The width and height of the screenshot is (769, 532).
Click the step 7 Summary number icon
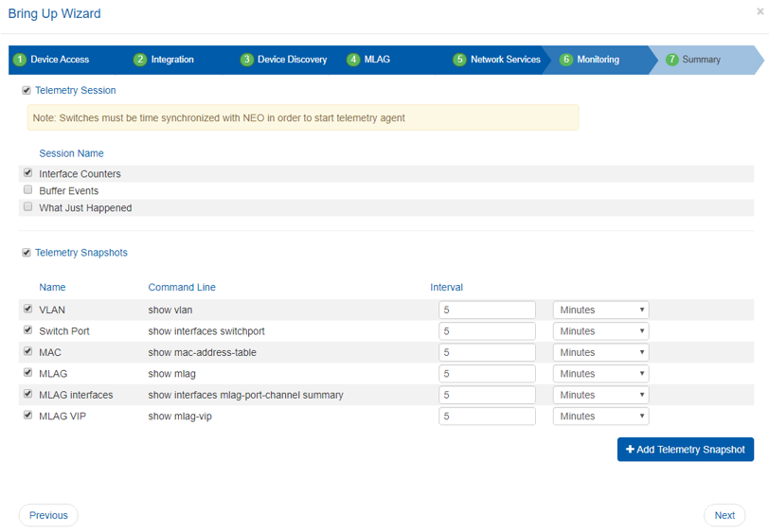[x=672, y=60]
